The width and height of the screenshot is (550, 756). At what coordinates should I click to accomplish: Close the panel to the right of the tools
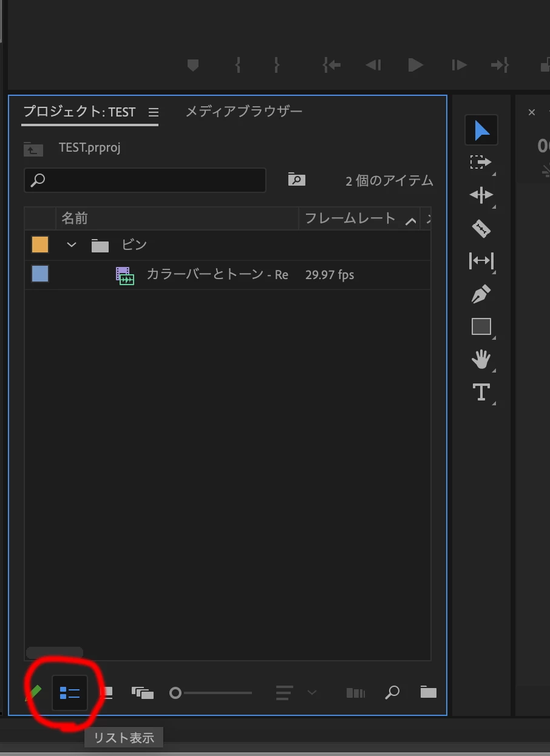(x=532, y=112)
